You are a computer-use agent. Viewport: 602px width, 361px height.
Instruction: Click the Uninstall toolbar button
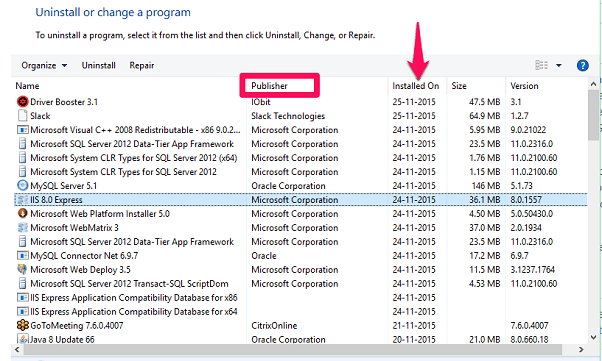(98, 65)
